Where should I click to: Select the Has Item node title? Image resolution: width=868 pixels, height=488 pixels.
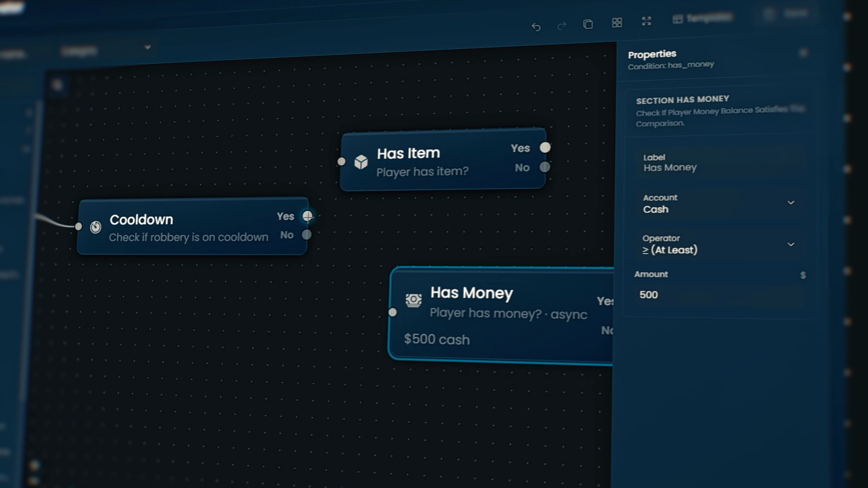[409, 153]
